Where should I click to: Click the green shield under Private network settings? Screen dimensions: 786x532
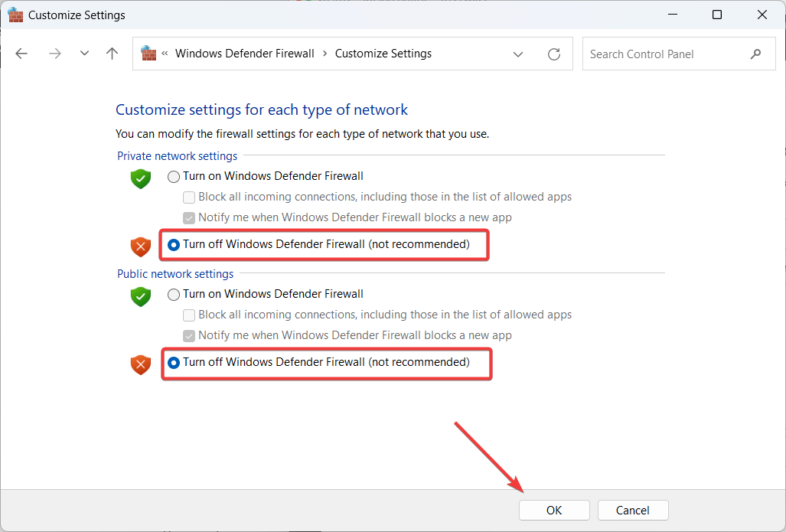click(x=140, y=179)
